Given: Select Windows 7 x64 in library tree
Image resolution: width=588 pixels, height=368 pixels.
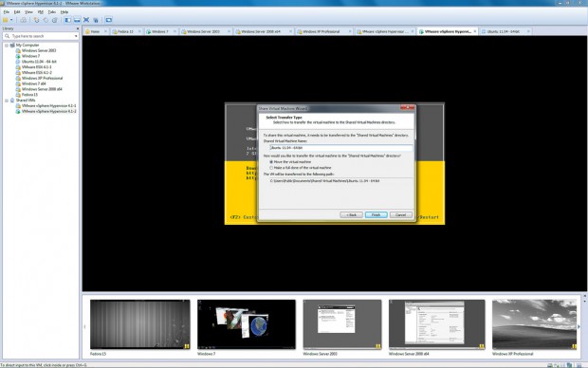Looking at the screenshot, I should tap(33, 83).
